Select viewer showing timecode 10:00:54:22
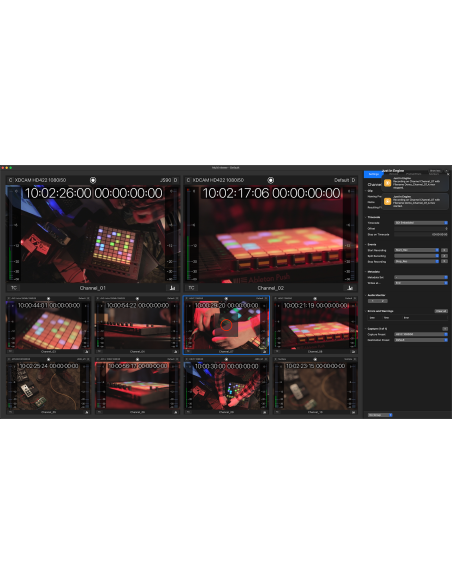Screen dimensions: 452x584 [x=137, y=325]
